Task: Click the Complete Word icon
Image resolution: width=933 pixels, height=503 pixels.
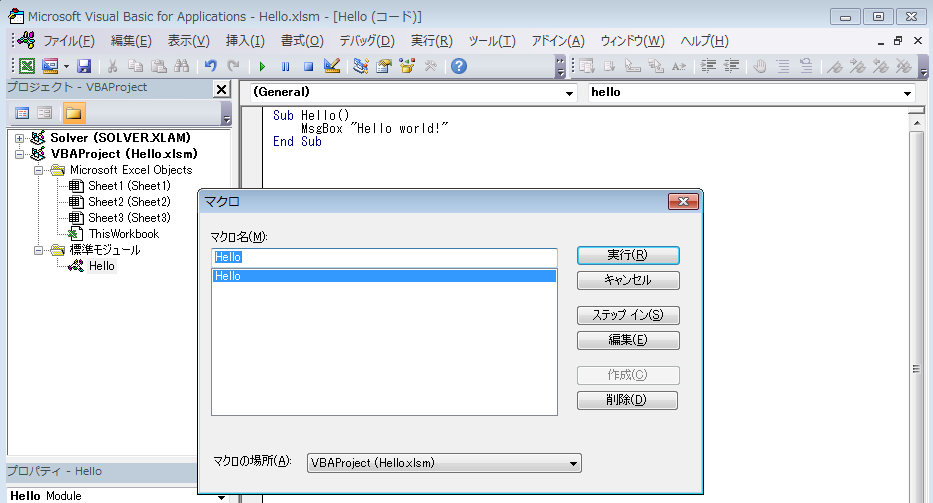Action: point(679,66)
